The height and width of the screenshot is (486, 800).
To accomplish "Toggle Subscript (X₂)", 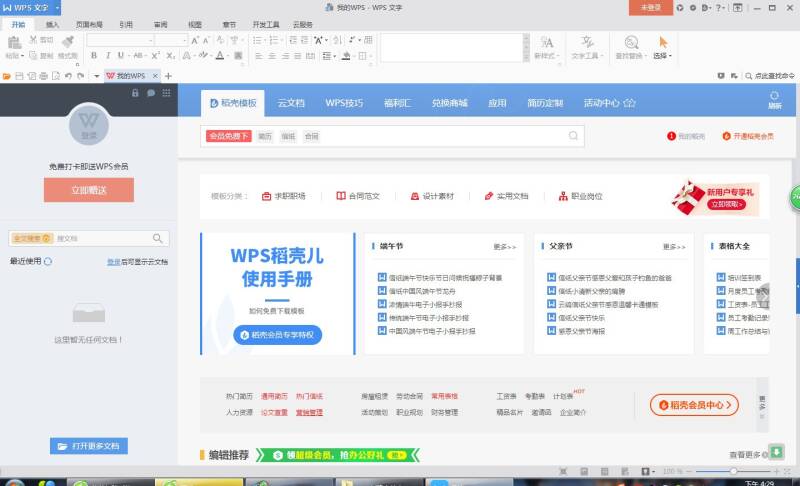I will tap(171, 55).
